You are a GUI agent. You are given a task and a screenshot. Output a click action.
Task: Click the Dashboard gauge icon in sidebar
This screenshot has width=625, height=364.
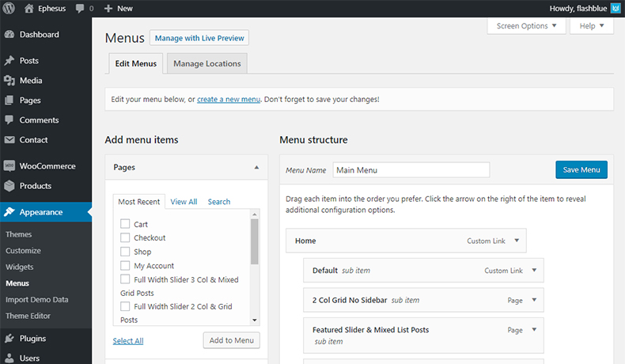(9, 35)
